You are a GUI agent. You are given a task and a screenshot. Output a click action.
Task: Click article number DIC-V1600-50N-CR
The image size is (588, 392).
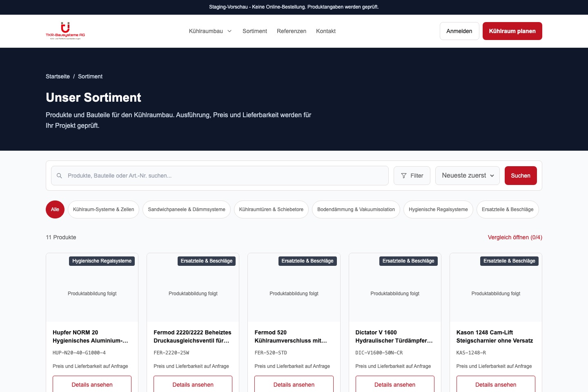379,353
